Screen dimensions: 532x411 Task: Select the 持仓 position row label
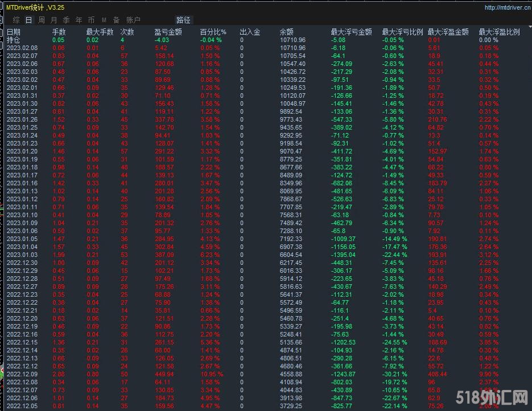click(x=14, y=40)
